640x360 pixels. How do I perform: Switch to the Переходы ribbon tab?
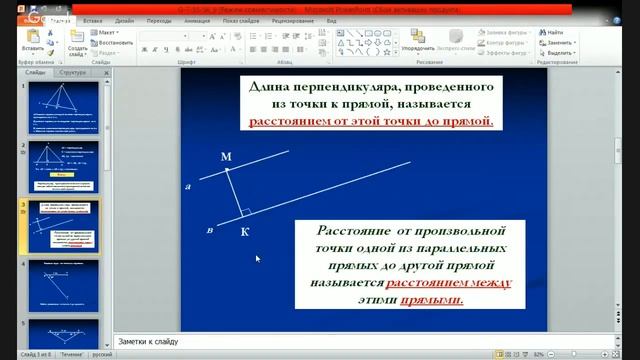(x=159, y=21)
